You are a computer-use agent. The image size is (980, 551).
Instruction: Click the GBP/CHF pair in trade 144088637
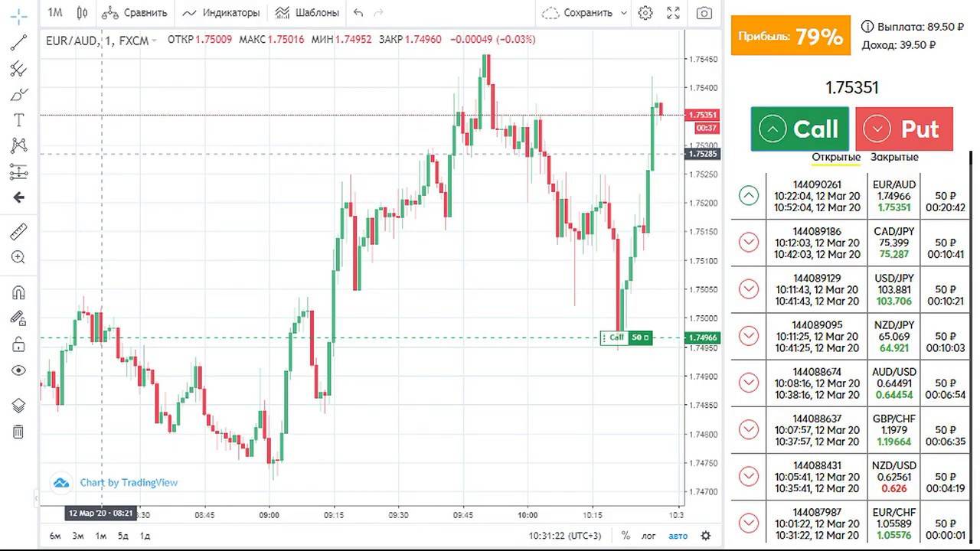[894, 419]
